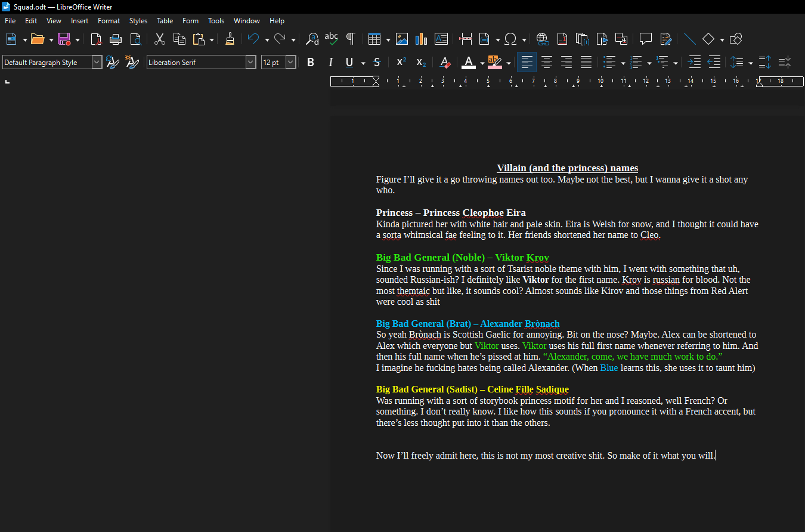This screenshot has width=805, height=532.
Task: Open the Format menu
Action: [x=109, y=21]
